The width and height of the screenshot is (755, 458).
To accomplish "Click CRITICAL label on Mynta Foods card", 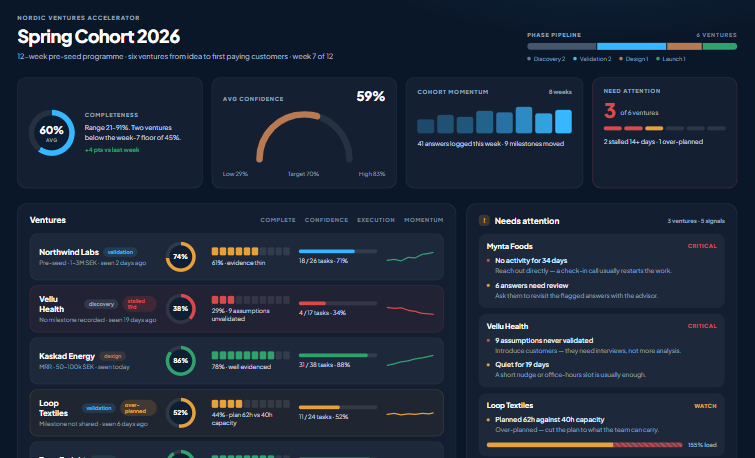I will click(702, 246).
